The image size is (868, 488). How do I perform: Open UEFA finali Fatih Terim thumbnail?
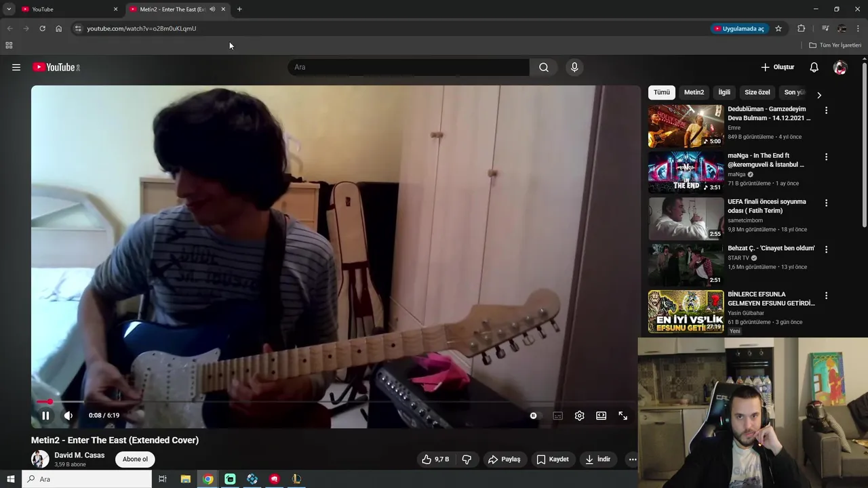point(686,219)
